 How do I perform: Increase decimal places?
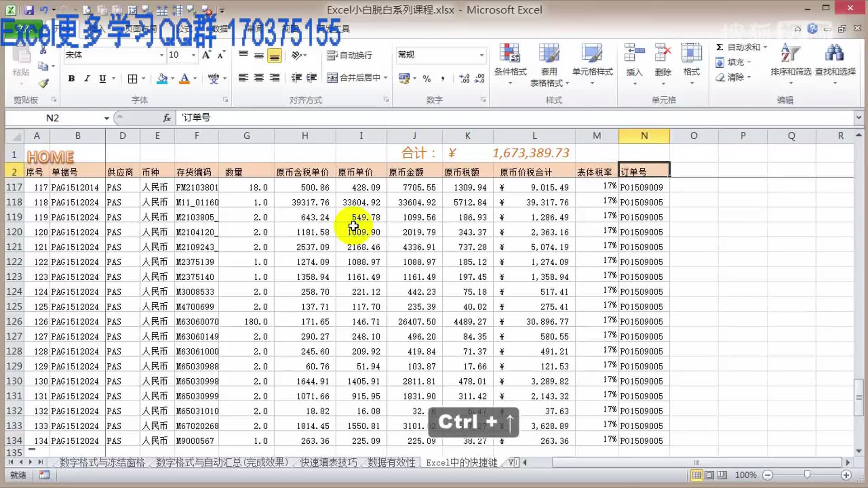click(464, 79)
